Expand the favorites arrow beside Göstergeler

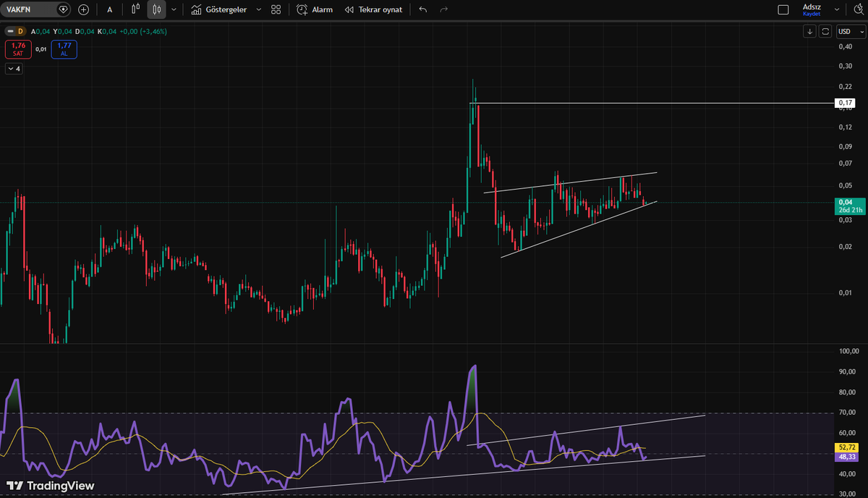259,9
